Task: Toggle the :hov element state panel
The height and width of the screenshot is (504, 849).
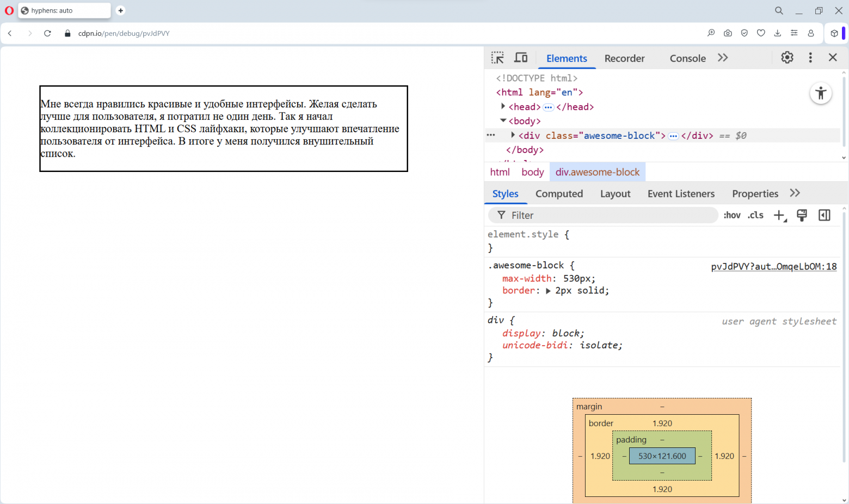Action: point(732,216)
